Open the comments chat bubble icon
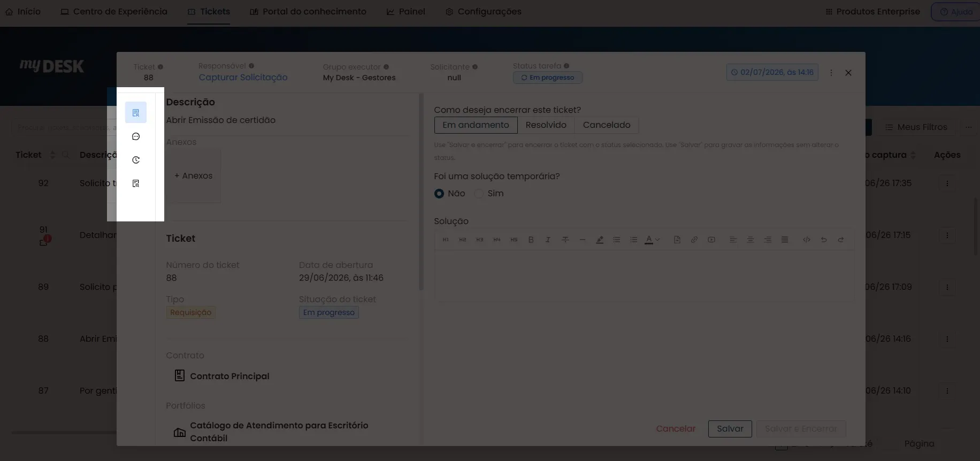Screen dimensions: 980x461 pos(136,136)
